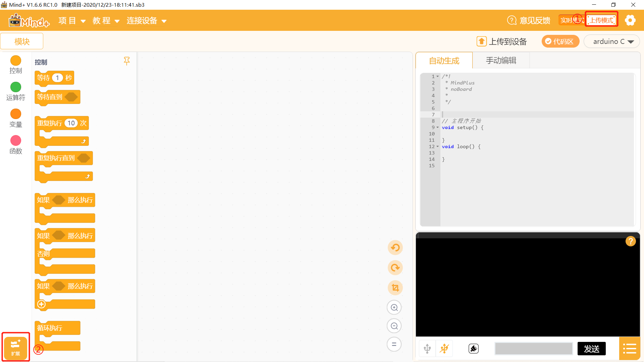Connect serial port USB icon
The height and width of the screenshot is (362, 644).
point(427,349)
